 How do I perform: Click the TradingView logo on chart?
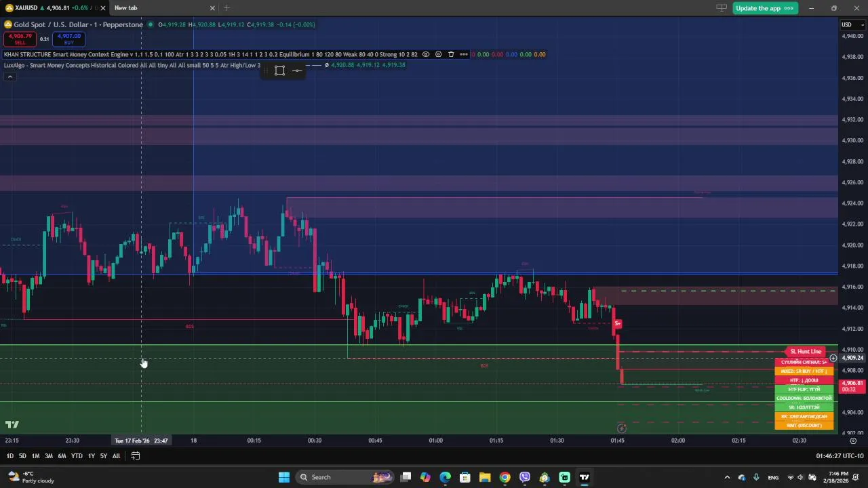[12, 425]
